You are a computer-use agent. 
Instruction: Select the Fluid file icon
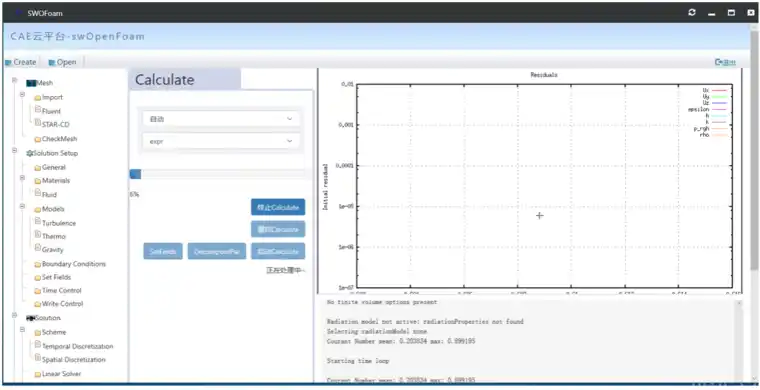(38, 193)
